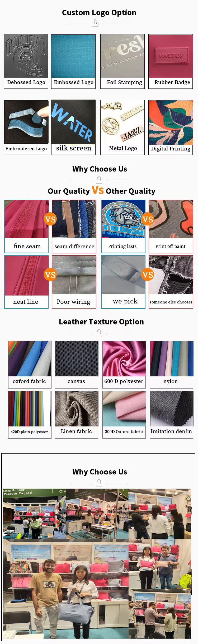This screenshot has height=644, width=198.
Task: Click the silk screen WATER image
Action: pyautogui.click(x=73, y=122)
